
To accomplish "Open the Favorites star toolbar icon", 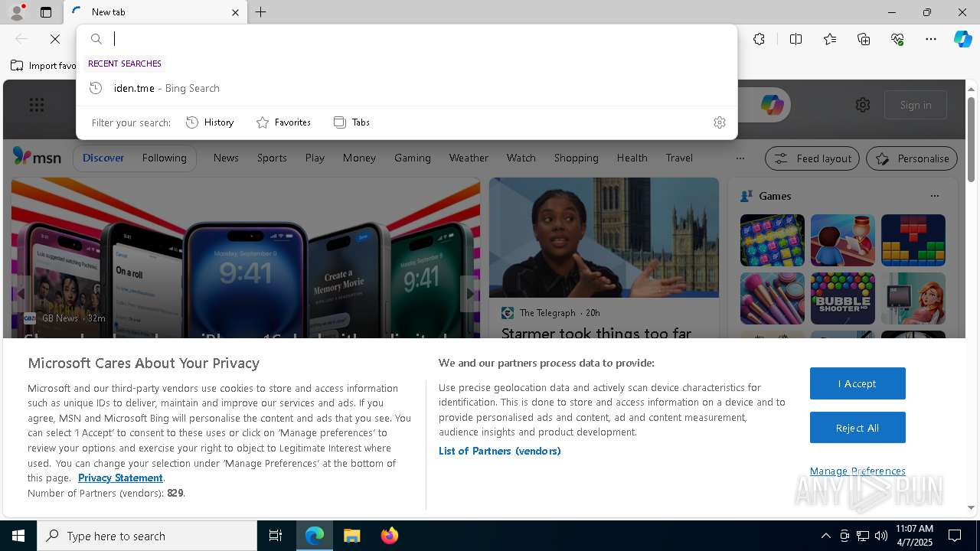I will pos(830,39).
